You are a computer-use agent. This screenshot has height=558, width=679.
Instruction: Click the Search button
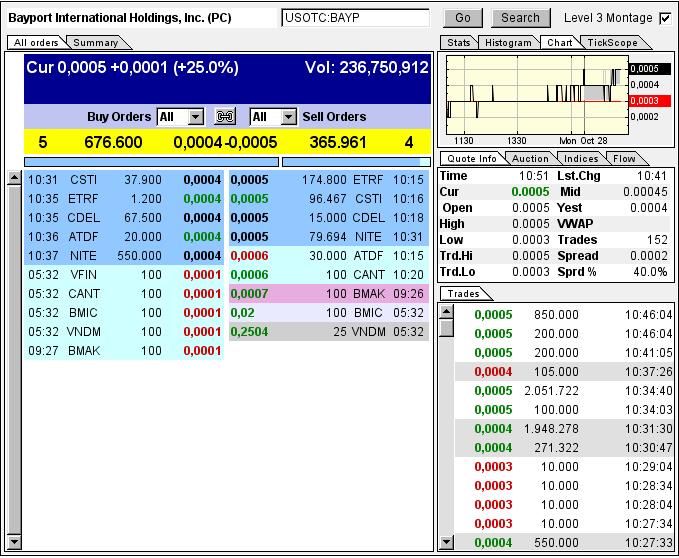pyautogui.click(x=521, y=18)
